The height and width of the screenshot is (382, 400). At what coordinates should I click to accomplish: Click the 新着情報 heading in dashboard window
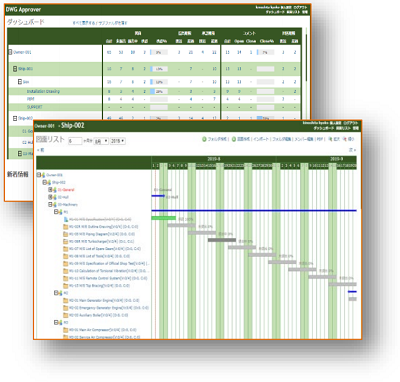[x=18, y=174]
